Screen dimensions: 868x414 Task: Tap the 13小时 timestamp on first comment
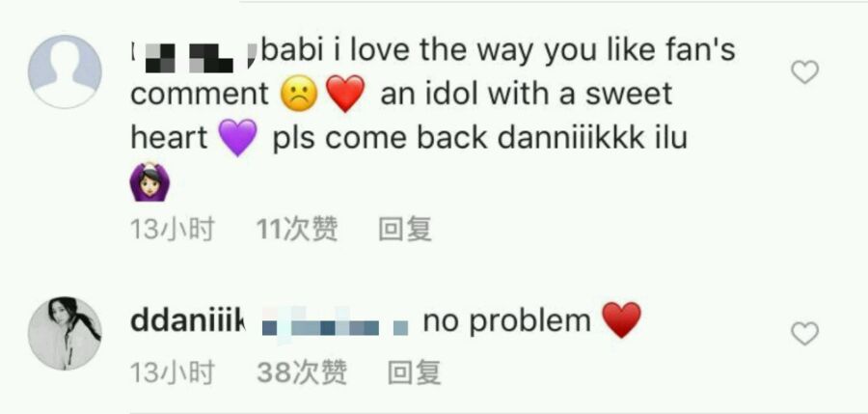click(173, 229)
